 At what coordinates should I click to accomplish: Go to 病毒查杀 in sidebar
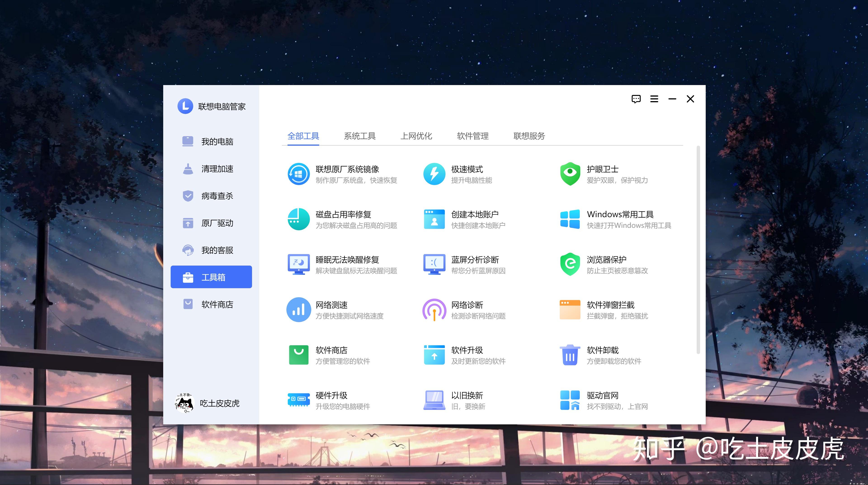[x=211, y=196]
